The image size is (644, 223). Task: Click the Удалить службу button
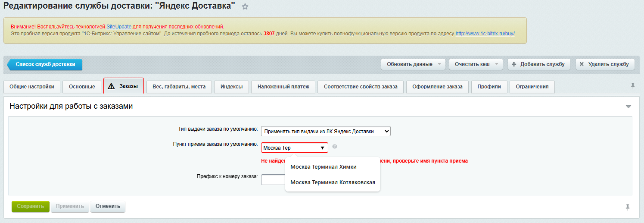[605, 64]
